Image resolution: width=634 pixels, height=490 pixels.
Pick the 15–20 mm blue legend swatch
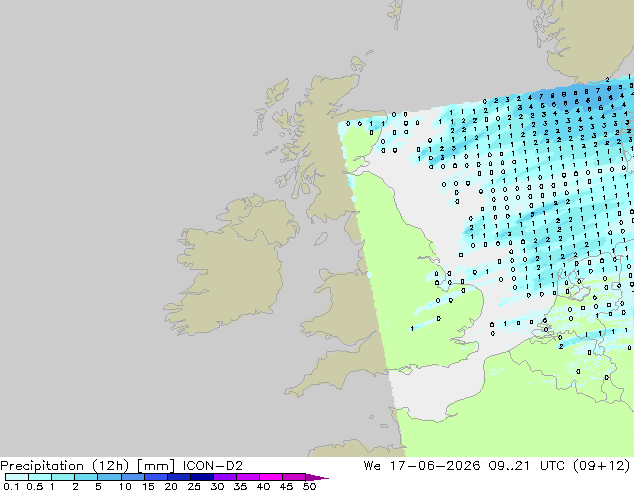155,477
